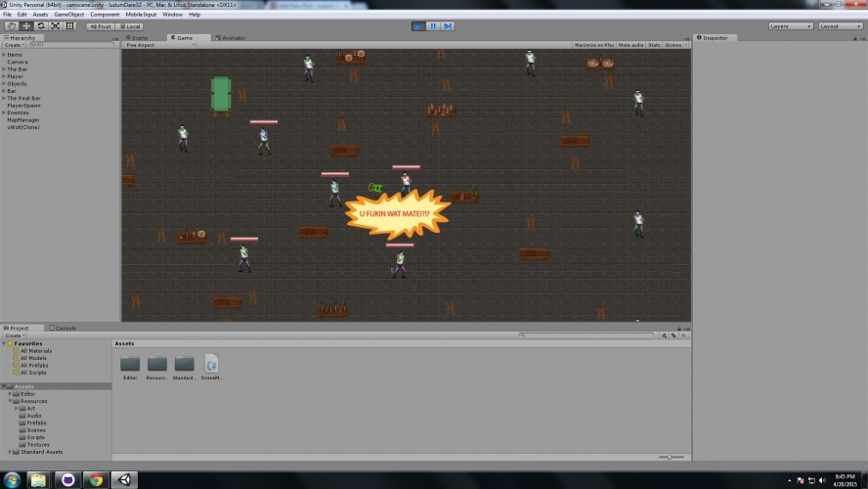Pause the running game
This screenshot has height=489, width=868.
point(433,26)
